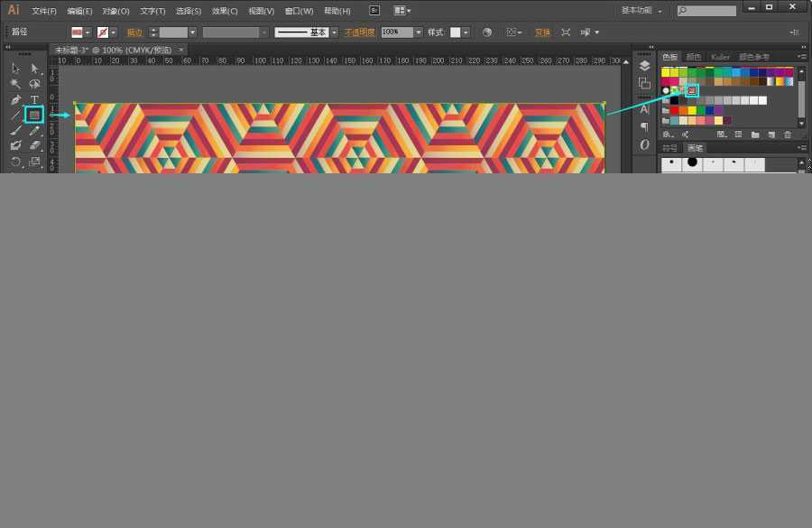Open the OpenType panel icon
The height and width of the screenshot is (528, 812).
[x=644, y=144]
